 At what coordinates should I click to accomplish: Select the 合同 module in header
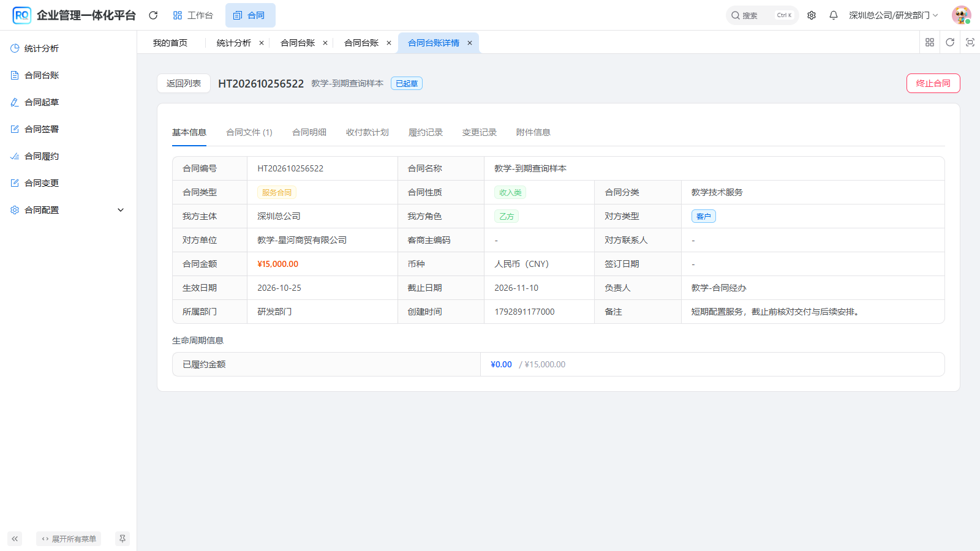coord(250,15)
